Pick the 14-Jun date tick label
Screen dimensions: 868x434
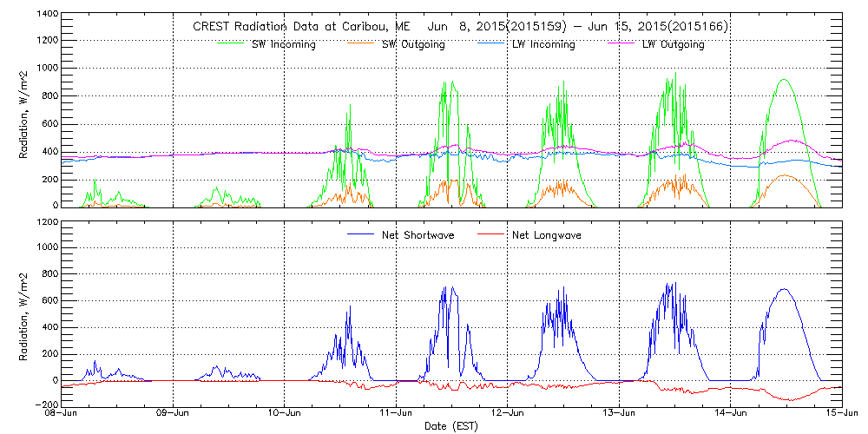pyautogui.click(x=730, y=414)
